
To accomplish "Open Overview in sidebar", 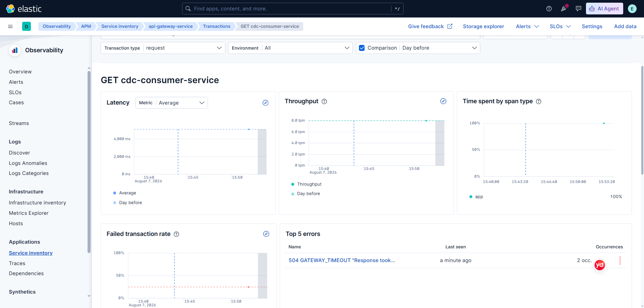I will tap(20, 72).
